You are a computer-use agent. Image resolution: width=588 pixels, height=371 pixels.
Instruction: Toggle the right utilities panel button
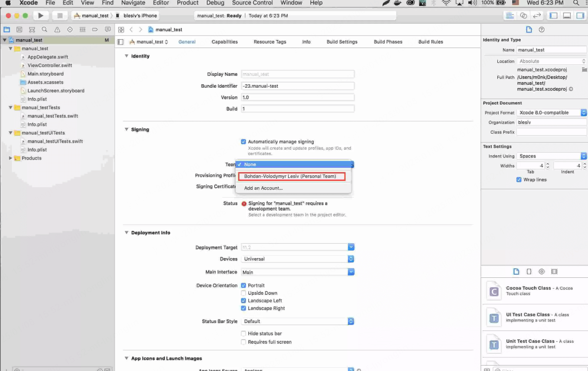pyautogui.click(x=580, y=16)
